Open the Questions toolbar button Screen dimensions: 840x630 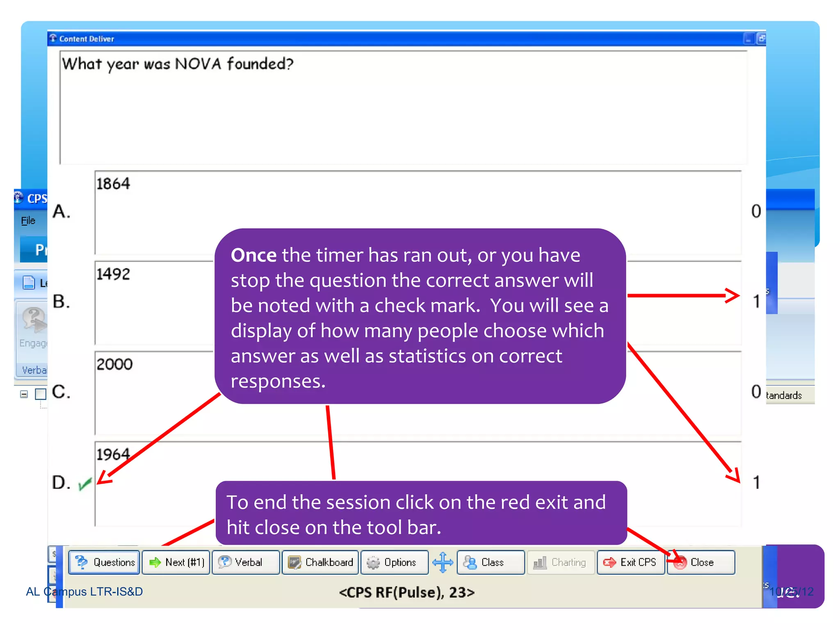pos(104,562)
